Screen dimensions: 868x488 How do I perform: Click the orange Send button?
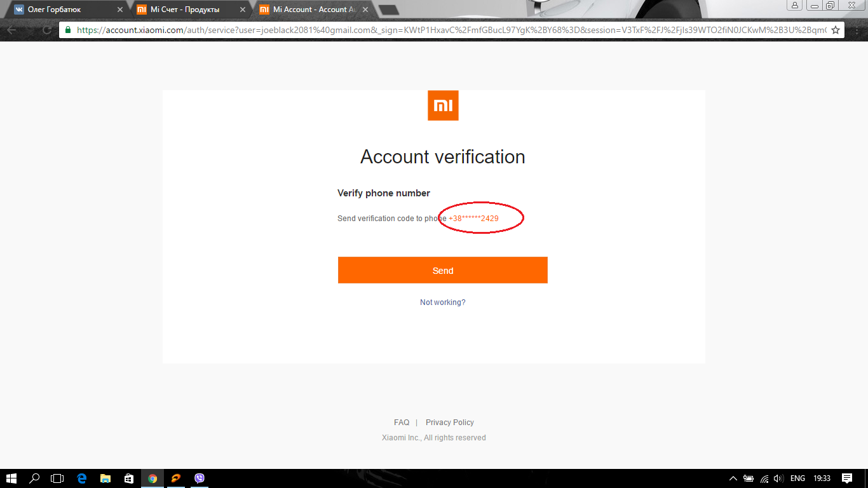(442, 270)
